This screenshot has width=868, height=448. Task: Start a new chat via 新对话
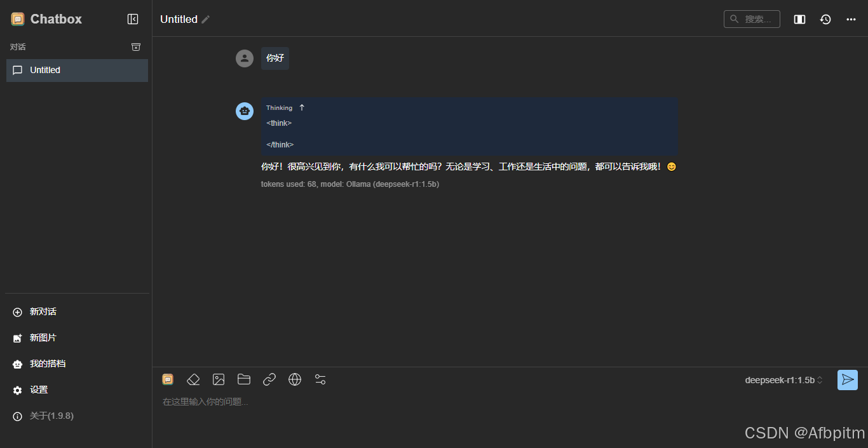42,311
